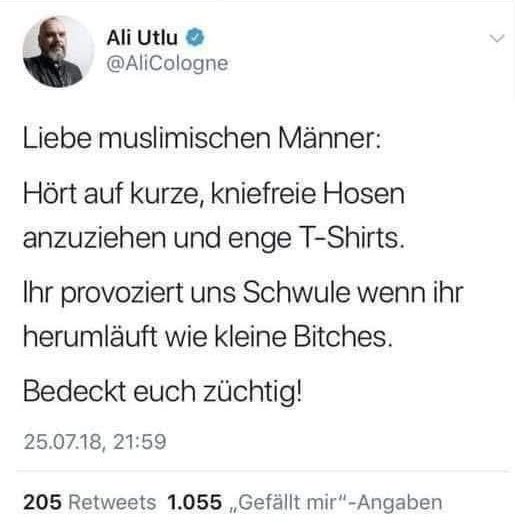Click the time 21:59 in the timestamp
The width and height of the screenshot is (515, 523).
[x=139, y=442]
